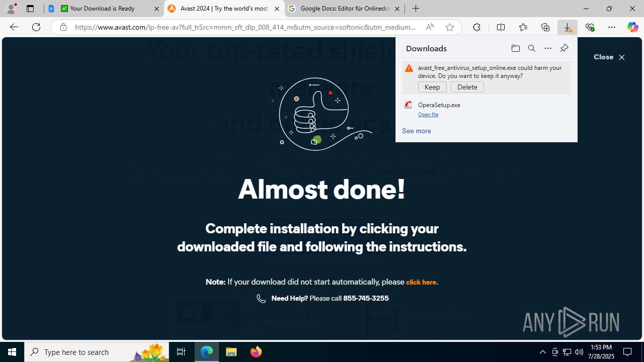
Task: Launch Firefox from taskbar
Action: click(256, 352)
